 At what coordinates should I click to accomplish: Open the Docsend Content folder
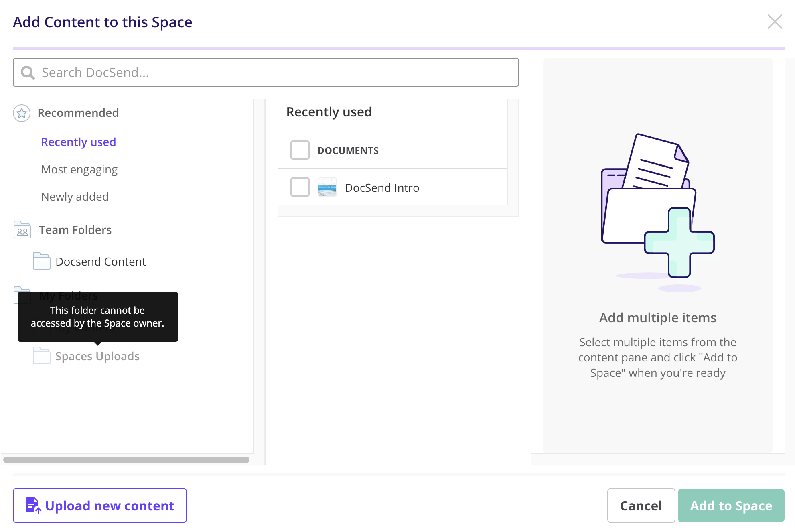point(100,262)
